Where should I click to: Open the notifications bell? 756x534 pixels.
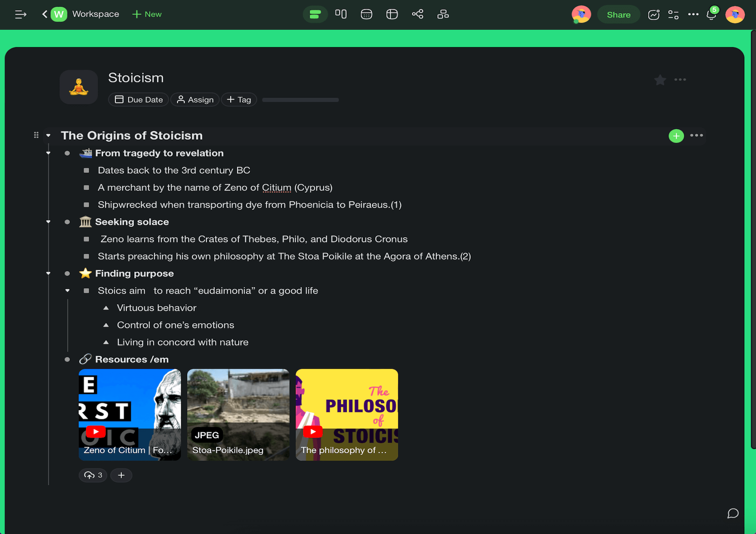click(711, 15)
